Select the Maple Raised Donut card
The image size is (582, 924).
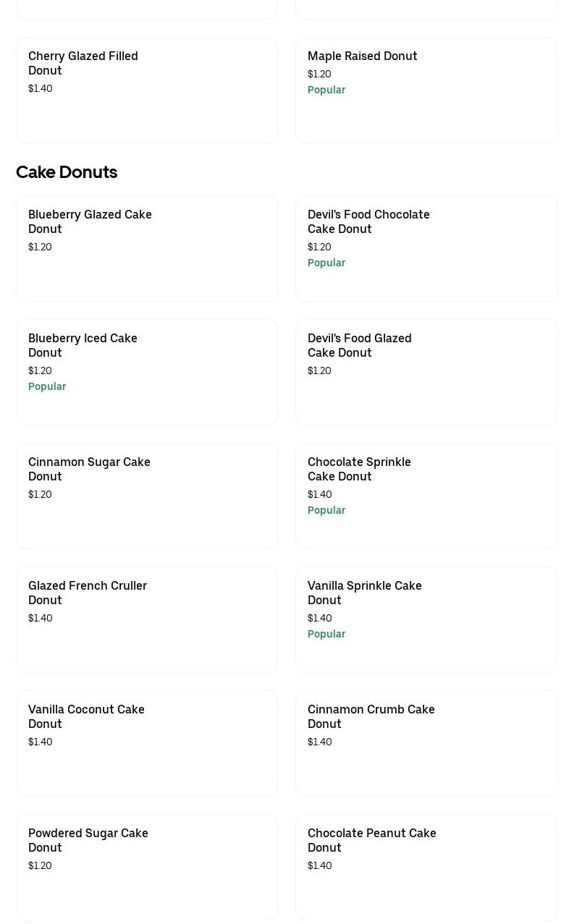tap(362, 56)
